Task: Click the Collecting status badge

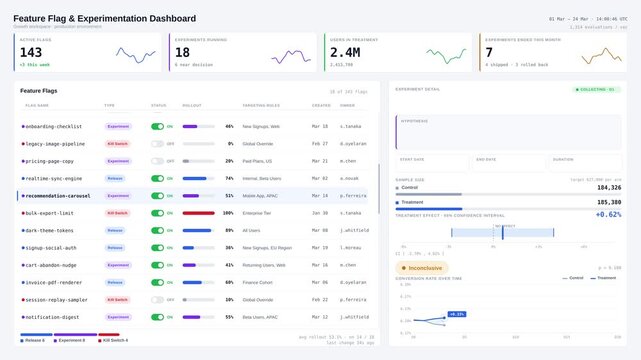Action: [x=596, y=89]
